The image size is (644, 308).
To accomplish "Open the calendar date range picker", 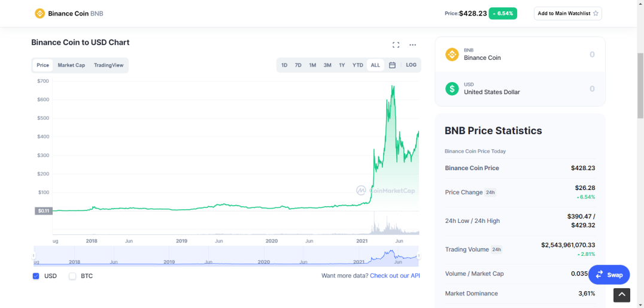I will click(392, 65).
